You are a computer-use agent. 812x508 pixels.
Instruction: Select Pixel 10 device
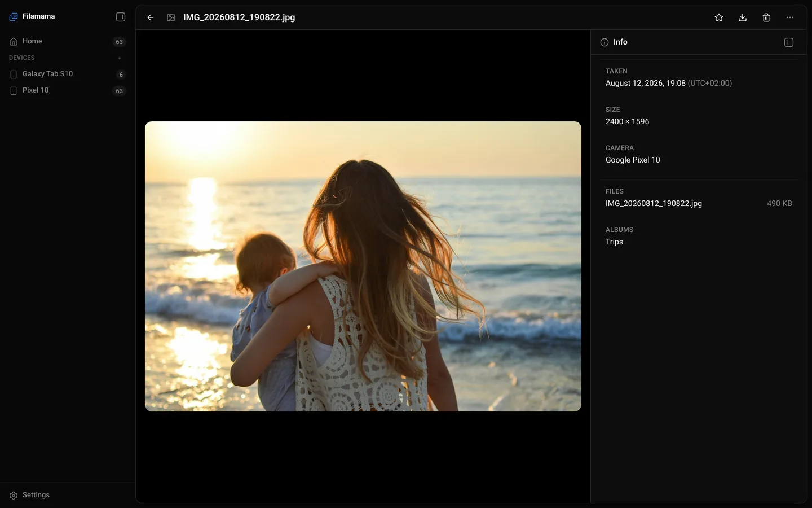[x=68, y=90]
